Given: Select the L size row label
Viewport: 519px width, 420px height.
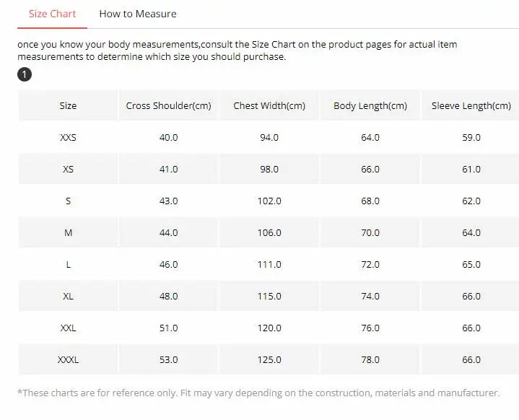Looking at the screenshot, I should click(68, 265).
